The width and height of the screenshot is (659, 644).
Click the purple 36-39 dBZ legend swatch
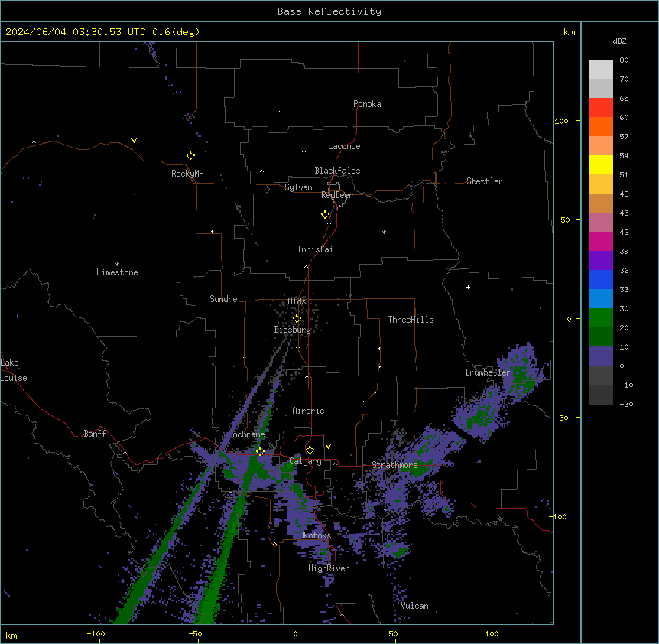(x=601, y=261)
